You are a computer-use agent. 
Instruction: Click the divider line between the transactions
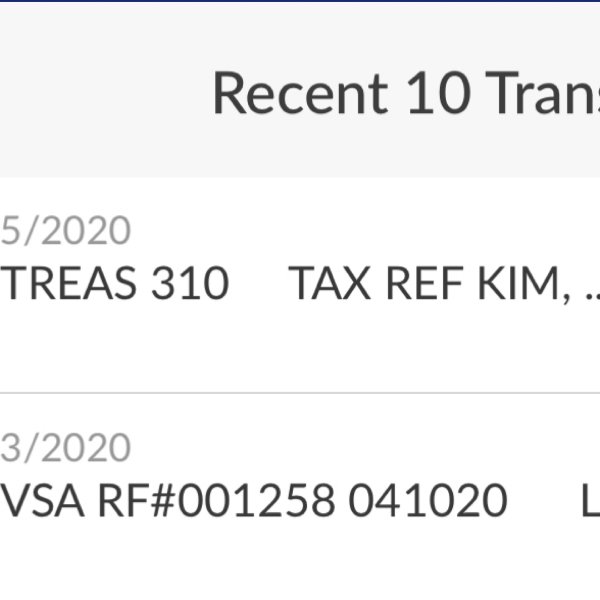point(300,393)
